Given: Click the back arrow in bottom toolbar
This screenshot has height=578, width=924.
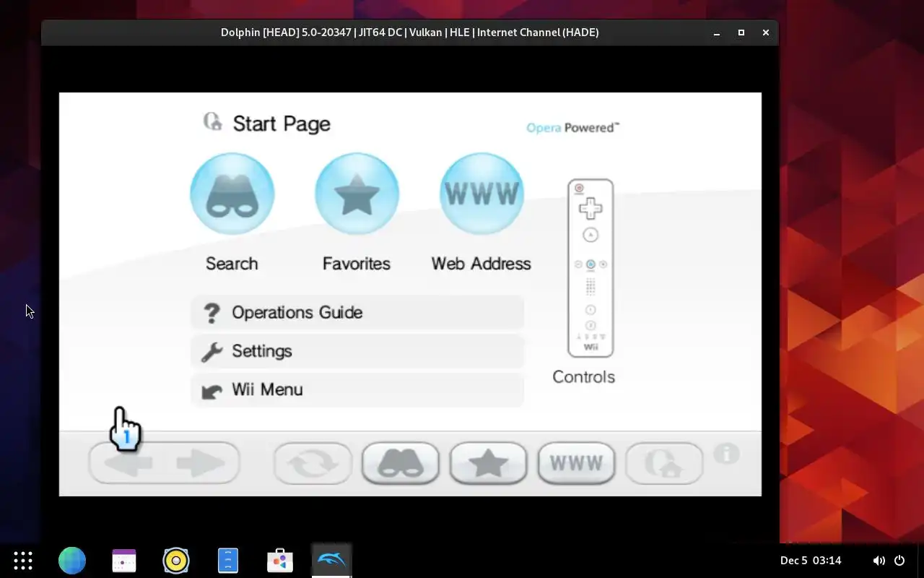Looking at the screenshot, I should [x=128, y=463].
